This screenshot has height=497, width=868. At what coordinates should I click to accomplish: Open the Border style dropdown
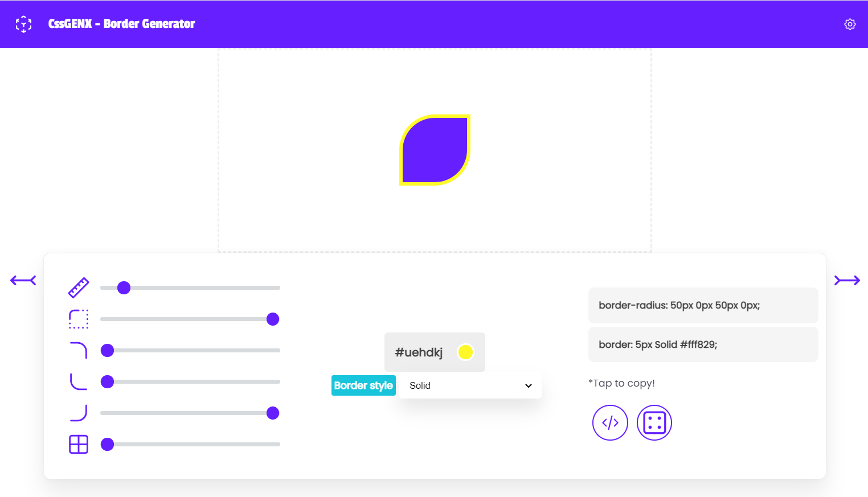point(469,385)
